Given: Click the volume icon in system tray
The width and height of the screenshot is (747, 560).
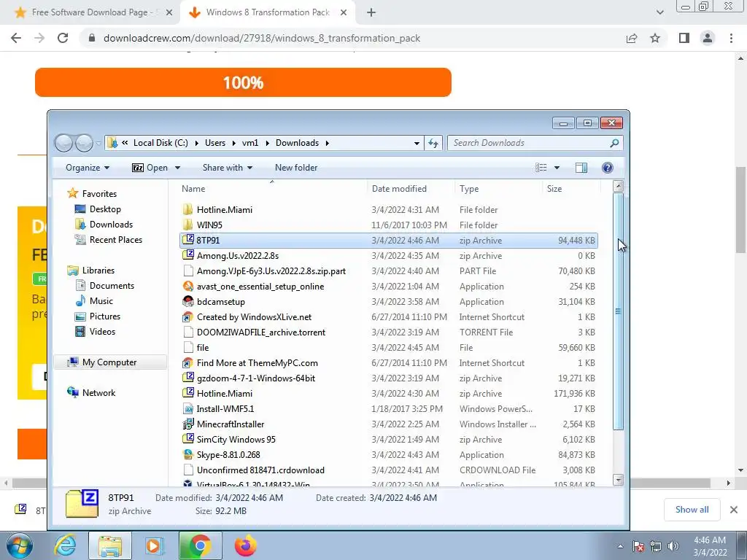Looking at the screenshot, I should click(673, 546).
